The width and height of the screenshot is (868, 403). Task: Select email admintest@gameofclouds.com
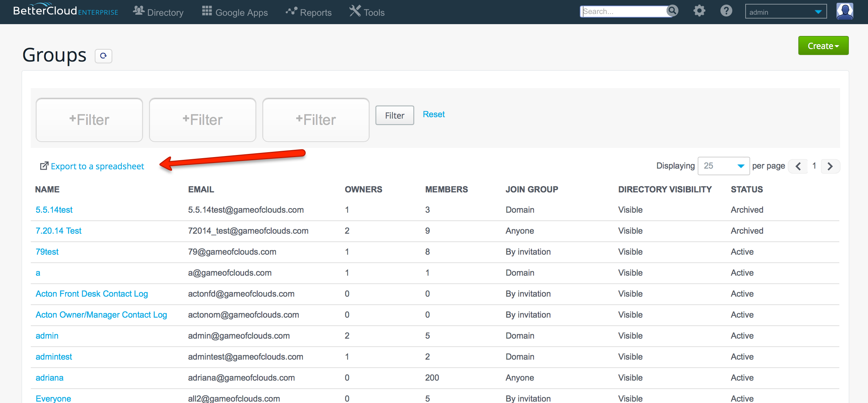point(246,356)
